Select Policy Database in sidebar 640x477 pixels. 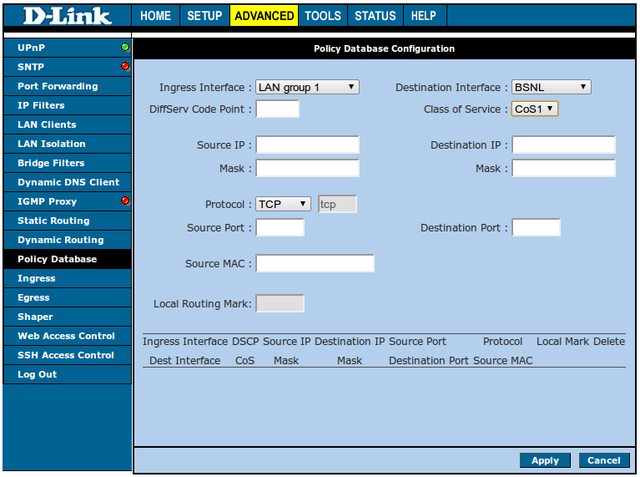pos(67,259)
